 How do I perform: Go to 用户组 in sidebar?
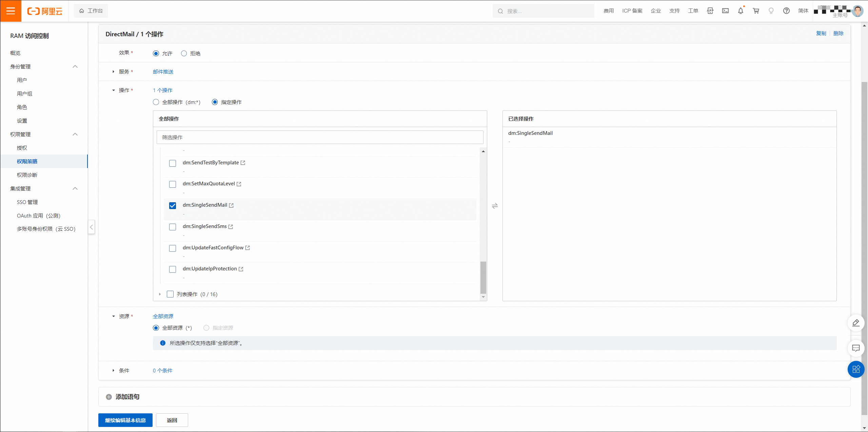pos(24,94)
